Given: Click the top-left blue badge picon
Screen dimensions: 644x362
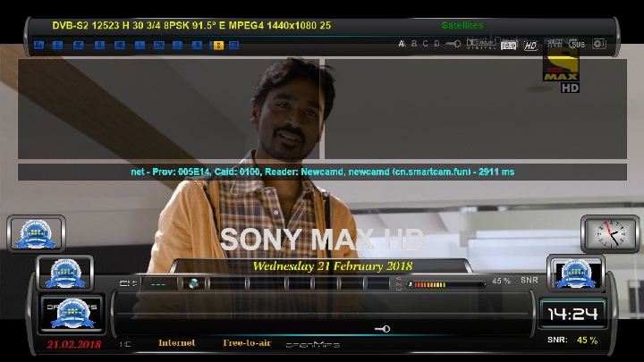Looking at the screenshot, I should [x=36, y=234].
